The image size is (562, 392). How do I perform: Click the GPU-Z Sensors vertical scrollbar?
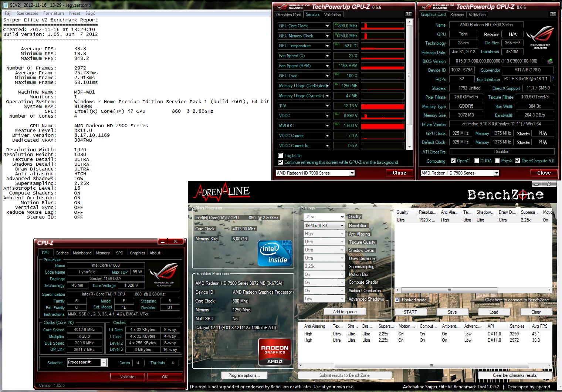point(409,85)
